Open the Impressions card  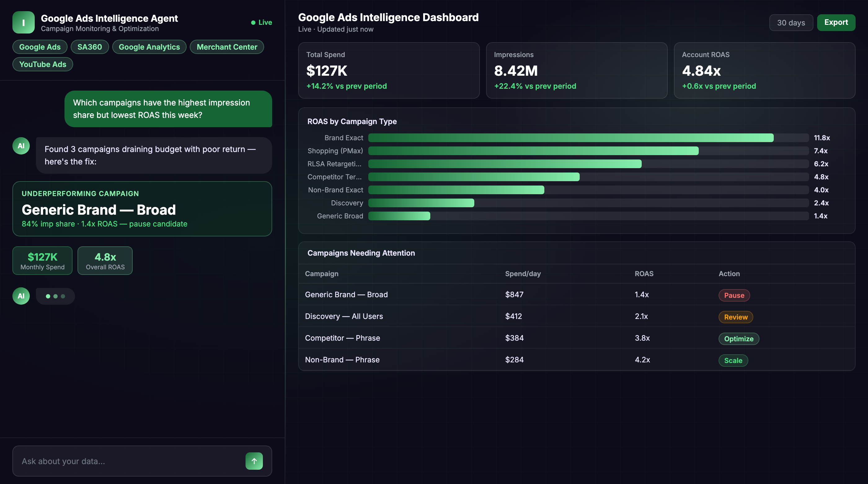(x=577, y=70)
